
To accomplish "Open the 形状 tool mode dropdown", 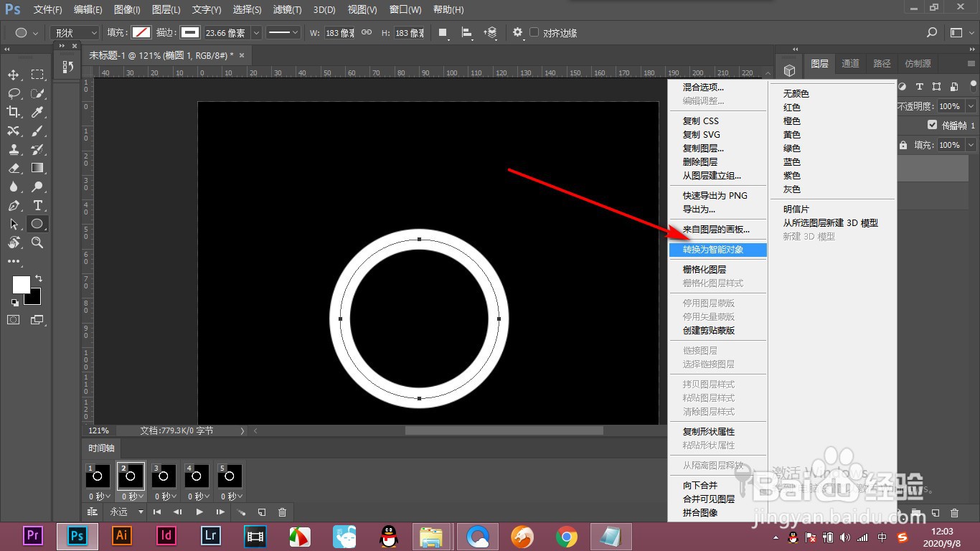I will 75,32.
